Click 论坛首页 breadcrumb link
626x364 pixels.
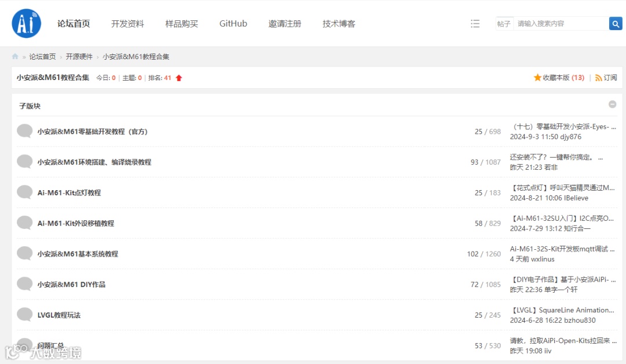tap(42, 57)
